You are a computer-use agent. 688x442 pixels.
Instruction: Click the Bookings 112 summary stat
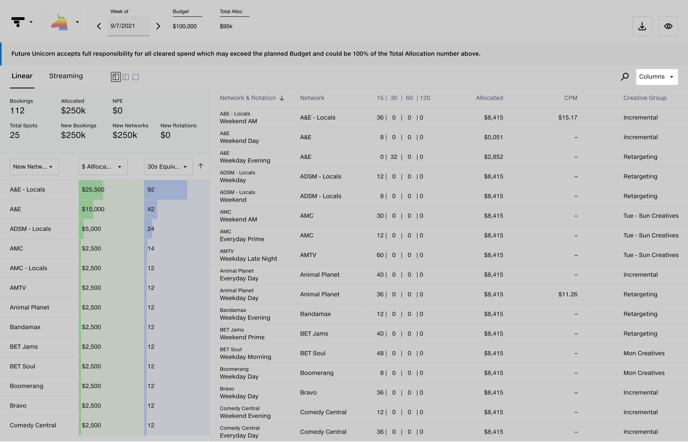pyautogui.click(x=21, y=107)
